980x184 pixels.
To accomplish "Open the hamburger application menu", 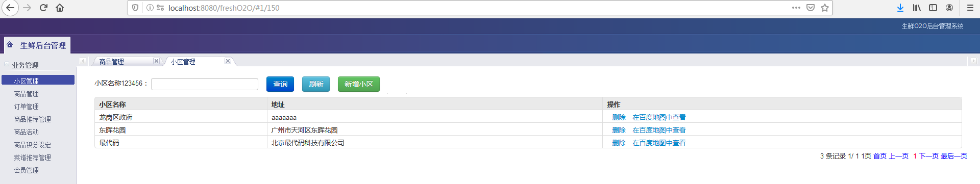I will pyautogui.click(x=970, y=8).
